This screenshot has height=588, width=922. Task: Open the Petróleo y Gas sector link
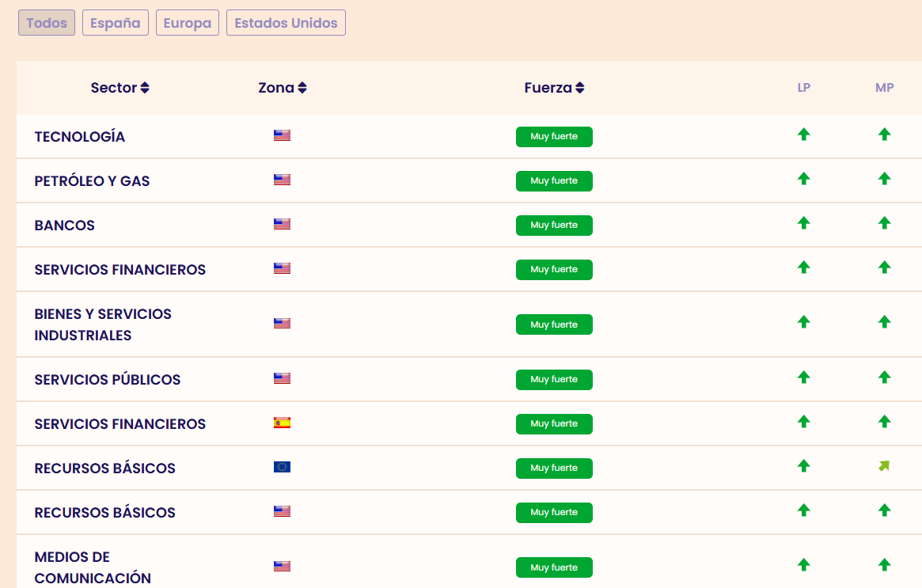pyautogui.click(x=92, y=181)
